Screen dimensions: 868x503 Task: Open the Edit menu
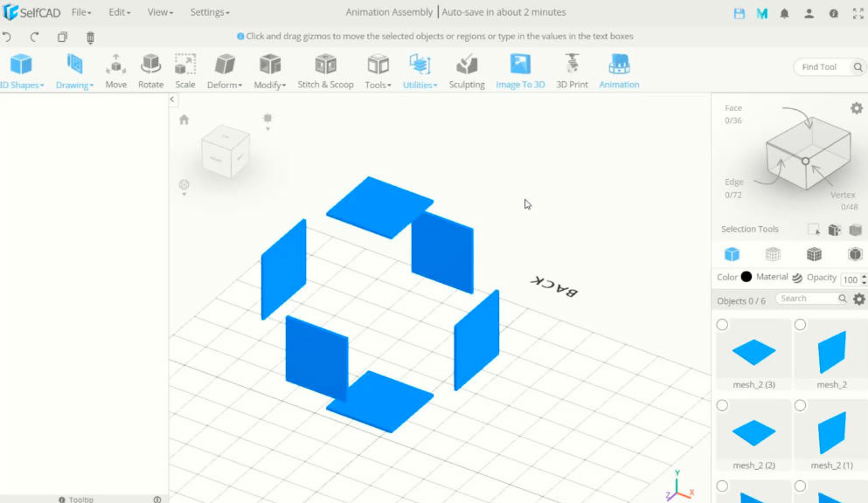pyautogui.click(x=120, y=12)
